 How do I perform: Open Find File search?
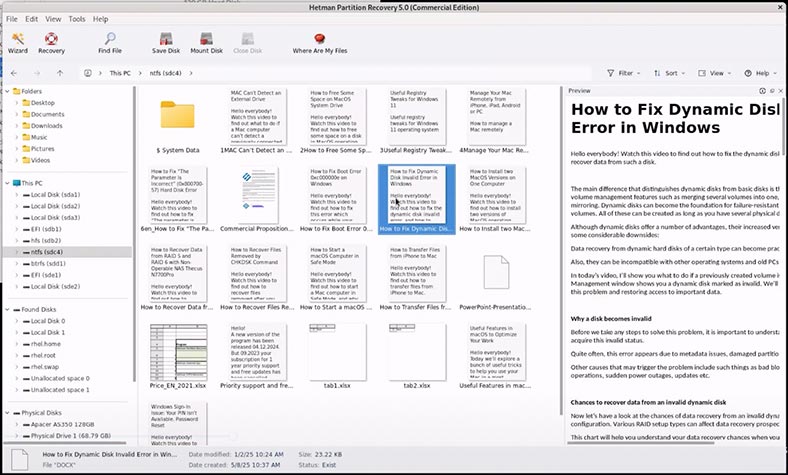point(110,43)
